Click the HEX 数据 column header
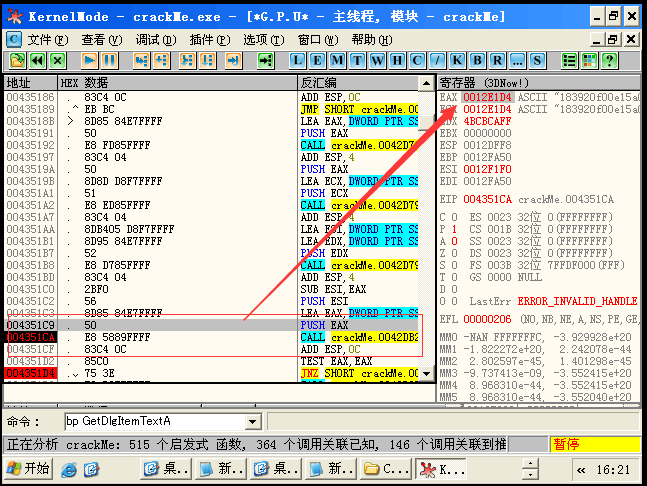 [177, 83]
